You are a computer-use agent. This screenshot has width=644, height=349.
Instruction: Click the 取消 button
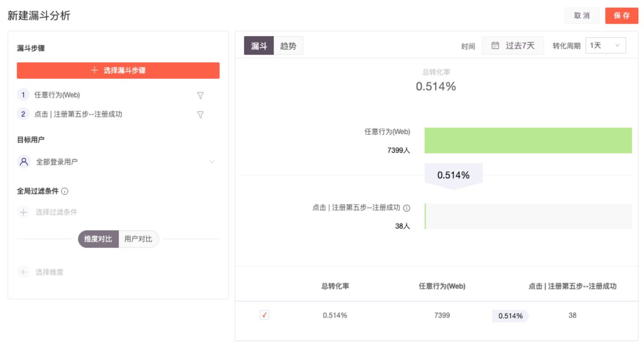582,16
